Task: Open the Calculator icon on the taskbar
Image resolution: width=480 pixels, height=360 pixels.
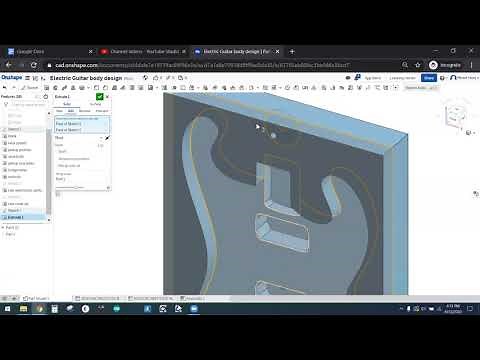Action: click(55, 309)
